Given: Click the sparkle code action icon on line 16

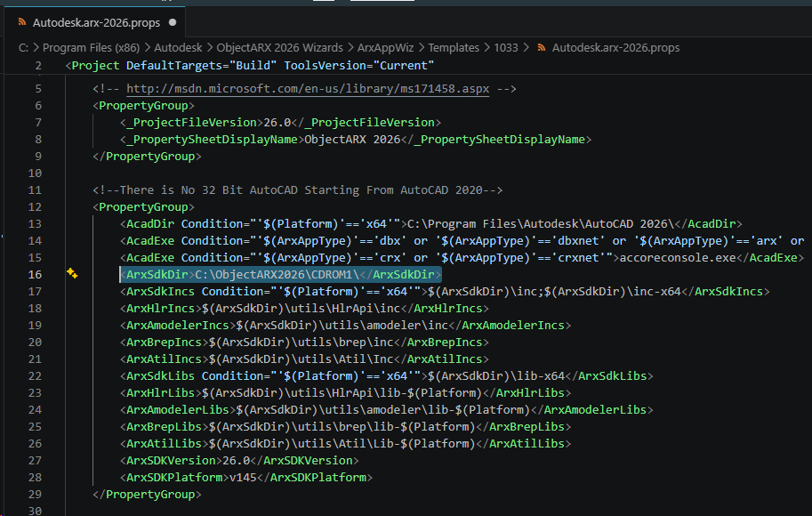Looking at the screenshot, I should (x=72, y=274).
